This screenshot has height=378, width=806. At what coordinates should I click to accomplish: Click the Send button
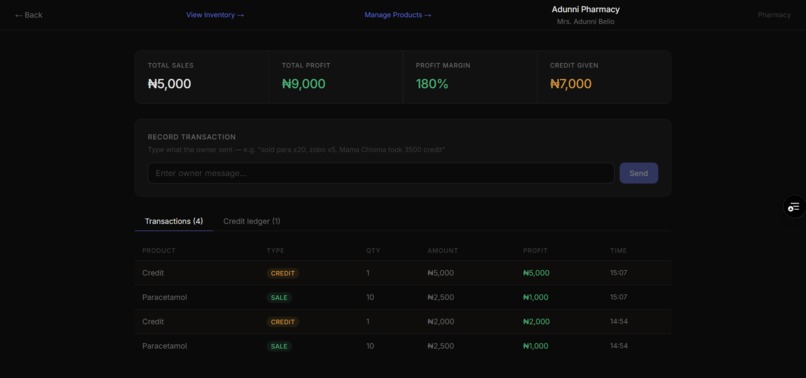(x=638, y=173)
